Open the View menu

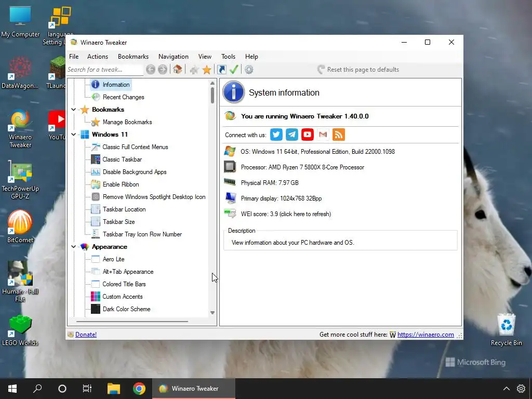[205, 57]
